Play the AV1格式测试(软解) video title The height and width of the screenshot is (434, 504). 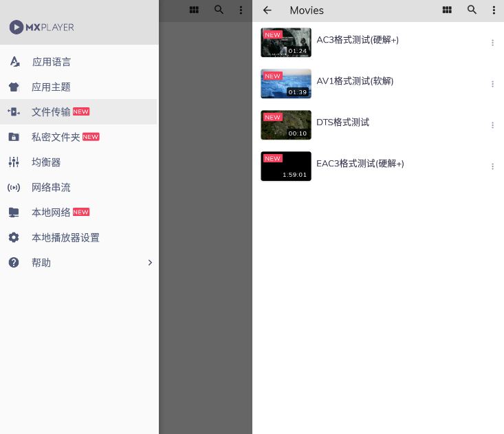[x=355, y=81]
